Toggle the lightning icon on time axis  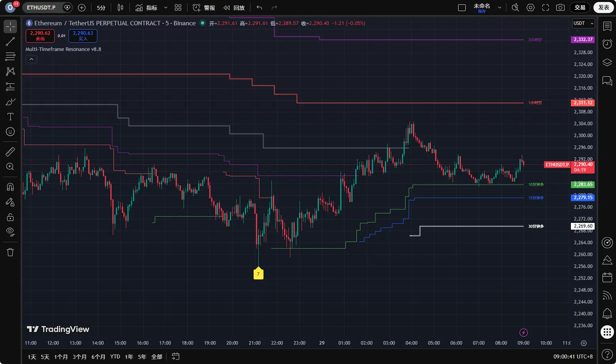click(523, 332)
